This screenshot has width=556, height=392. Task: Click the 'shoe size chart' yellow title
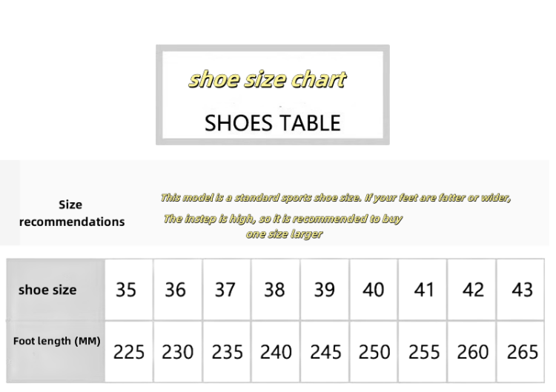(267, 79)
